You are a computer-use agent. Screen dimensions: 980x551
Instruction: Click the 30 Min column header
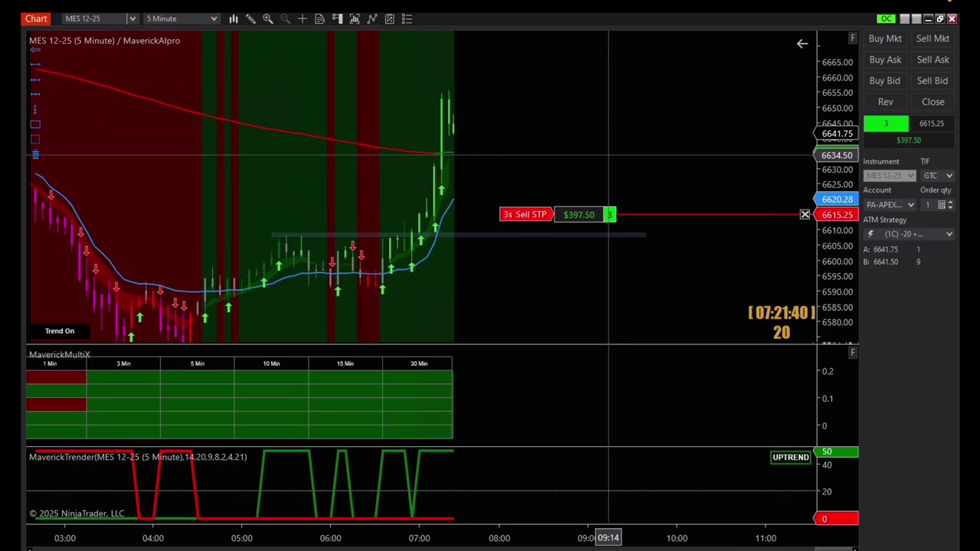click(419, 364)
